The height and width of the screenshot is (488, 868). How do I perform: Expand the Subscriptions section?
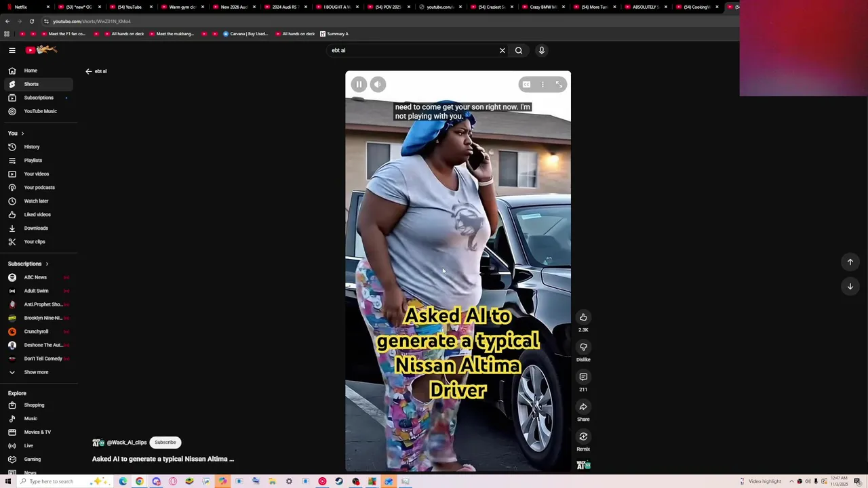(x=28, y=264)
